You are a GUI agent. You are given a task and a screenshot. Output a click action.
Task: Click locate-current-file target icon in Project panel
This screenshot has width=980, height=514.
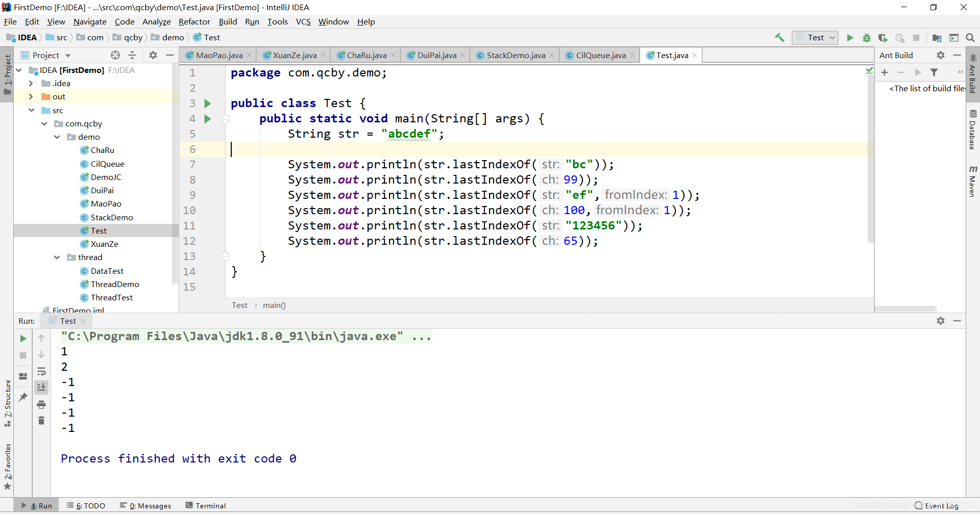(x=115, y=55)
